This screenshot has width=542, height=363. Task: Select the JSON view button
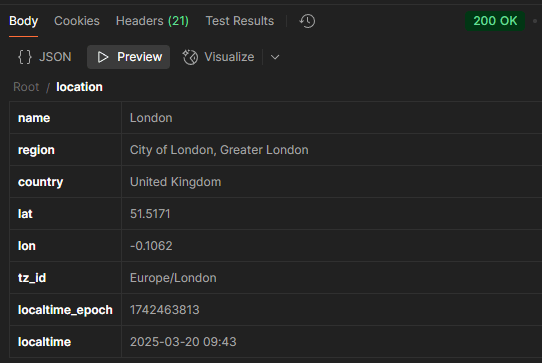tap(45, 57)
